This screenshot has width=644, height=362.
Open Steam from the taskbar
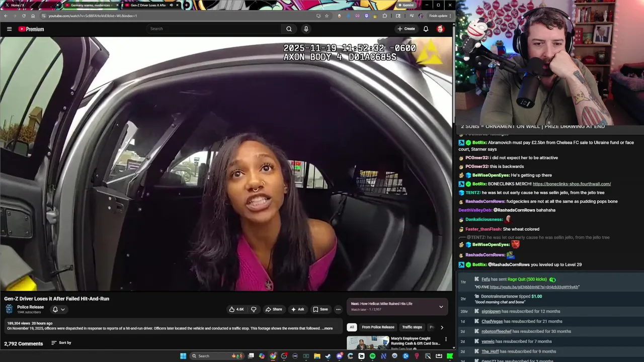[x=328, y=356]
